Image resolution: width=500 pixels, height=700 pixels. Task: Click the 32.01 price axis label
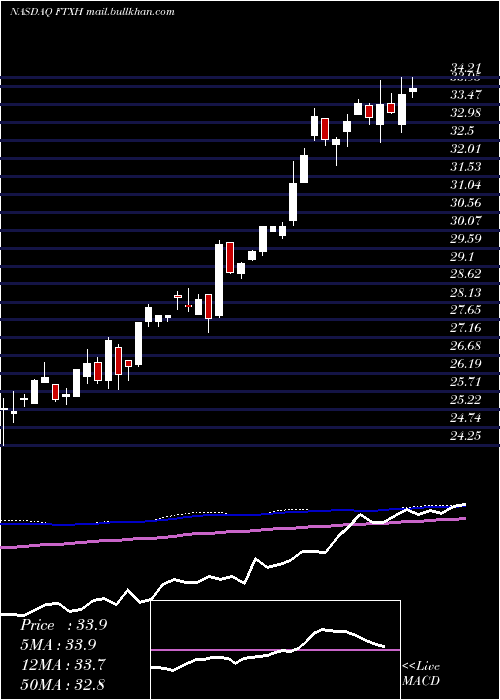pyautogui.click(x=466, y=149)
